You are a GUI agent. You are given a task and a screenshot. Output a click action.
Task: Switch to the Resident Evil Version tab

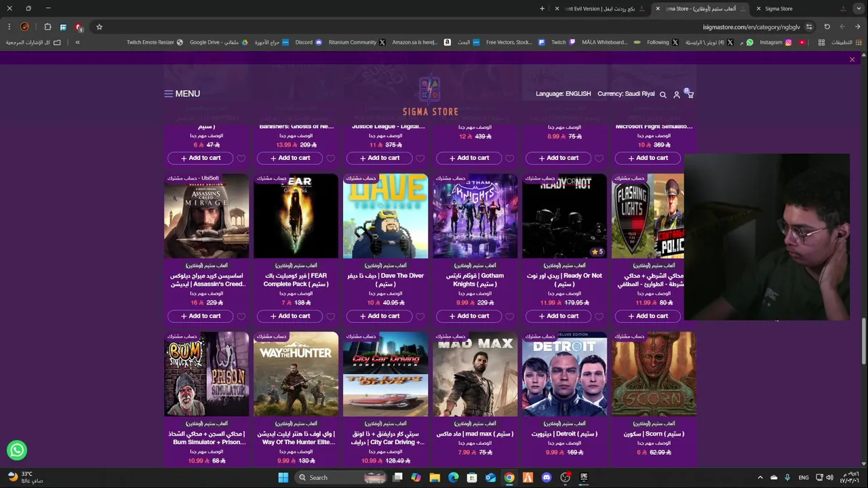click(x=600, y=9)
